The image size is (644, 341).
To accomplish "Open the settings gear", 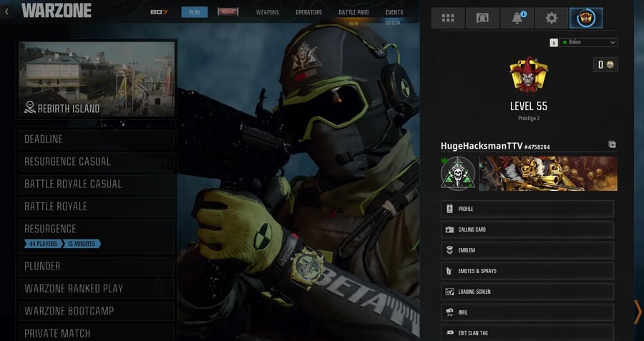I will pos(551,19).
